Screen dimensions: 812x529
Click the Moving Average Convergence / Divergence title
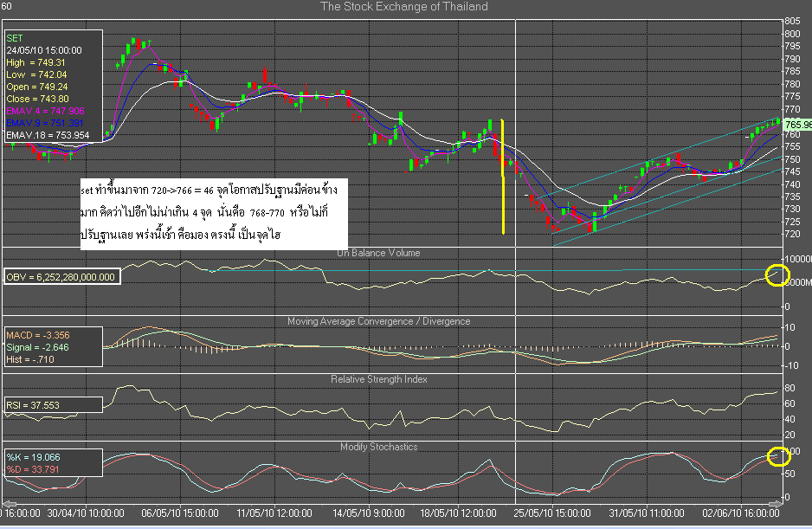378,321
